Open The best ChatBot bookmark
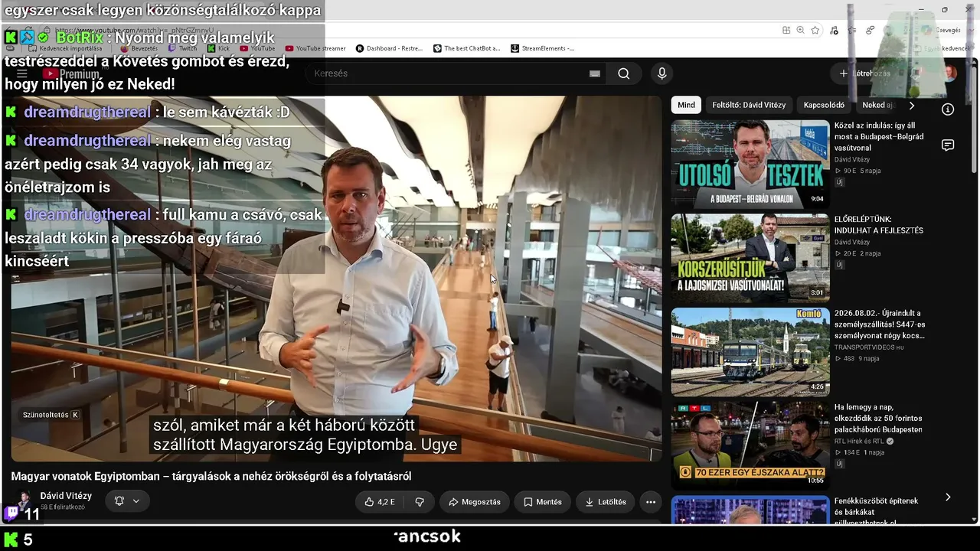The image size is (980, 551). tap(466, 48)
